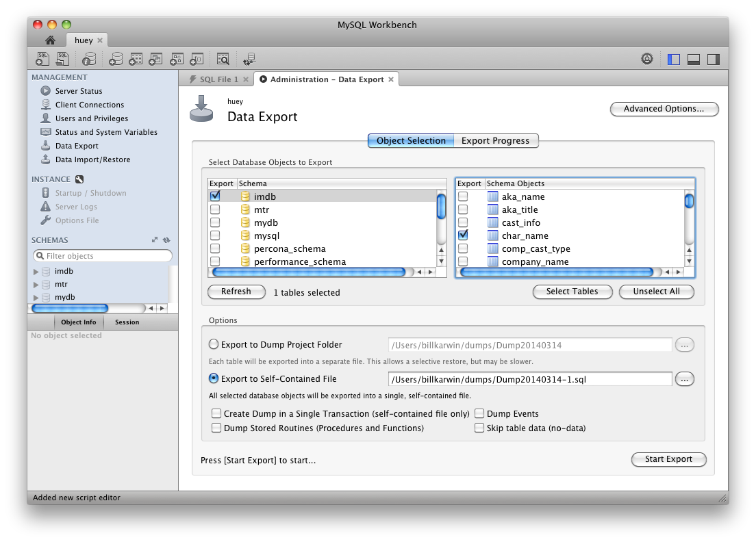The height and width of the screenshot is (542, 756).
Task: Create a new SQL tab toolbar icon
Action: tap(42, 59)
